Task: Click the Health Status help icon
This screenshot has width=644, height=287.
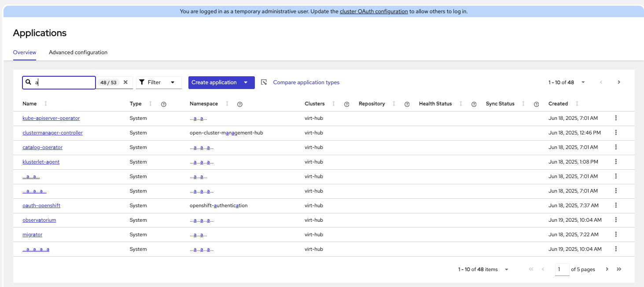Action: click(474, 104)
